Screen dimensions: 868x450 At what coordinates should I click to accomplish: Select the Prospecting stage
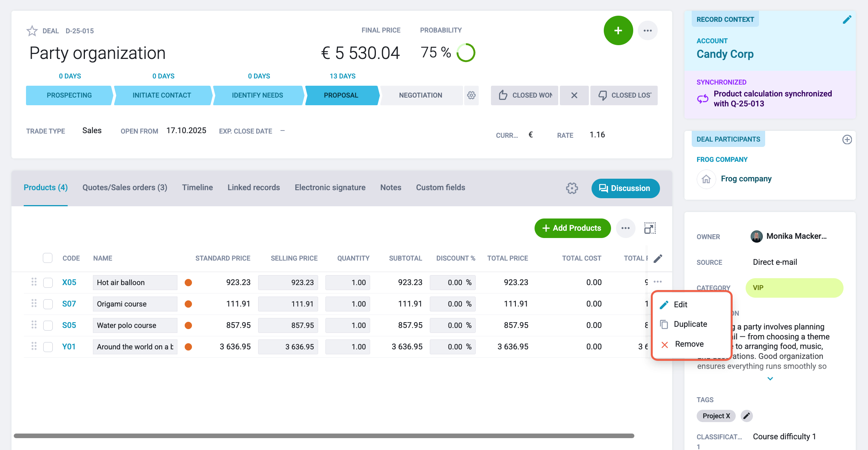[x=69, y=95]
